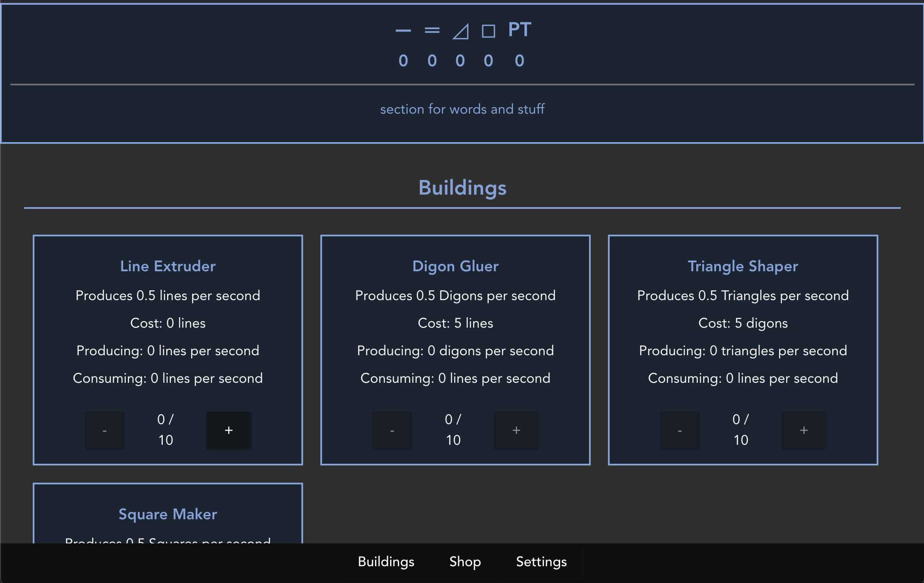Click the PT counter showing 0

coord(519,60)
